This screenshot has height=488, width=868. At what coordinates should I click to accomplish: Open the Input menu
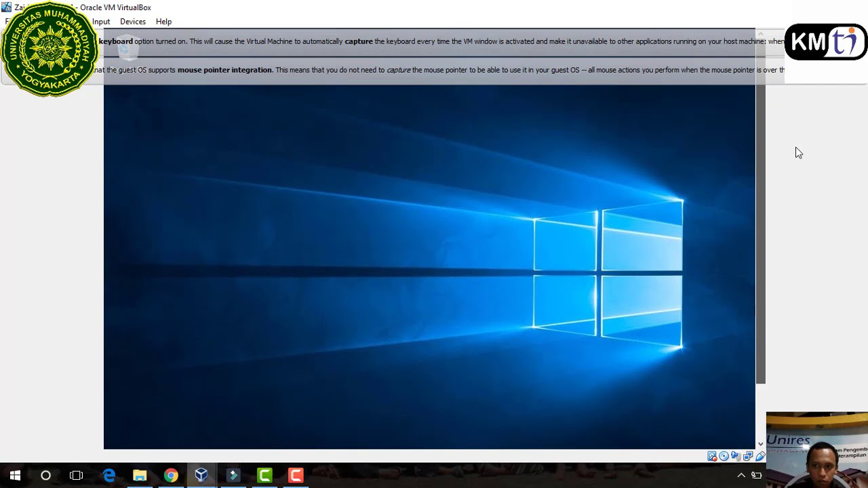(x=101, y=22)
